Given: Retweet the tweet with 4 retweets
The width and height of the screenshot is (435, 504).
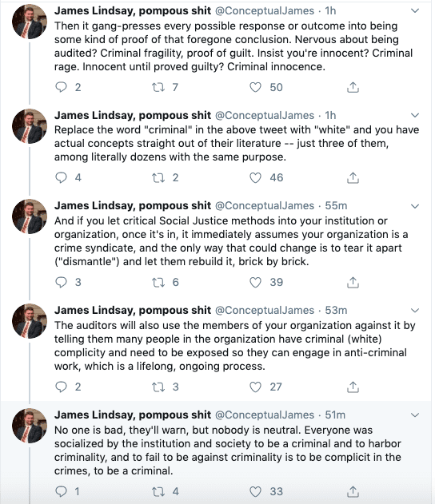Looking at the screenshot, I should 158,491.
